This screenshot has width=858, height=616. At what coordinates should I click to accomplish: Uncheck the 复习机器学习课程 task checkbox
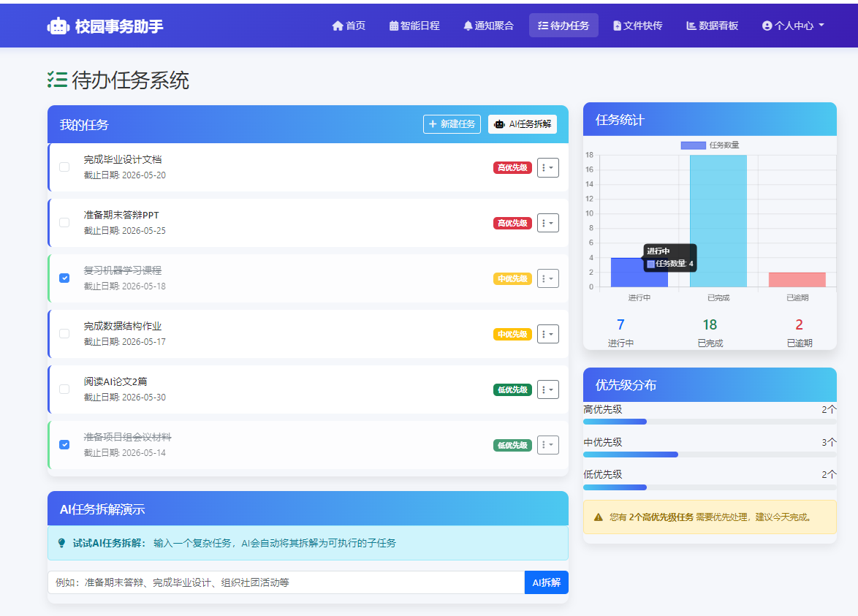(x=64, y=278)
